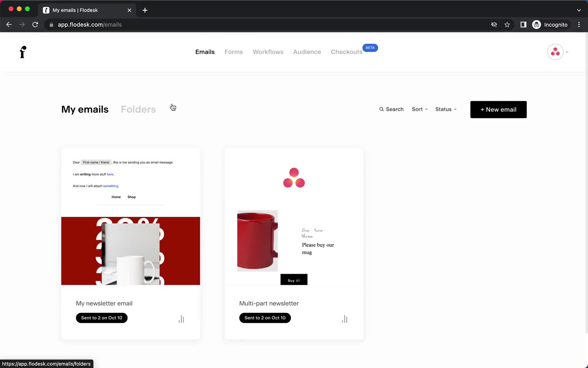Navigate to the Workflows section
588x368 pixels.
[268, 52]
